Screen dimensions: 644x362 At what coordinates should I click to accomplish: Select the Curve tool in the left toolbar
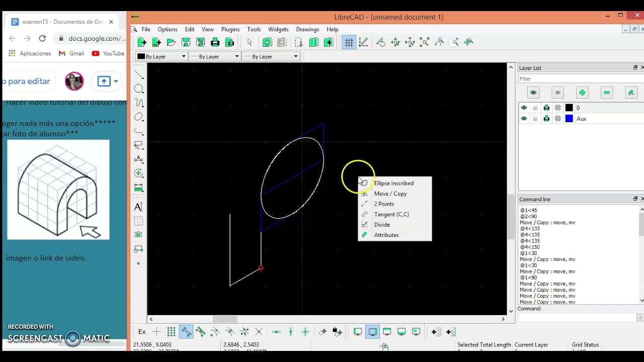(x=139, y=103)
